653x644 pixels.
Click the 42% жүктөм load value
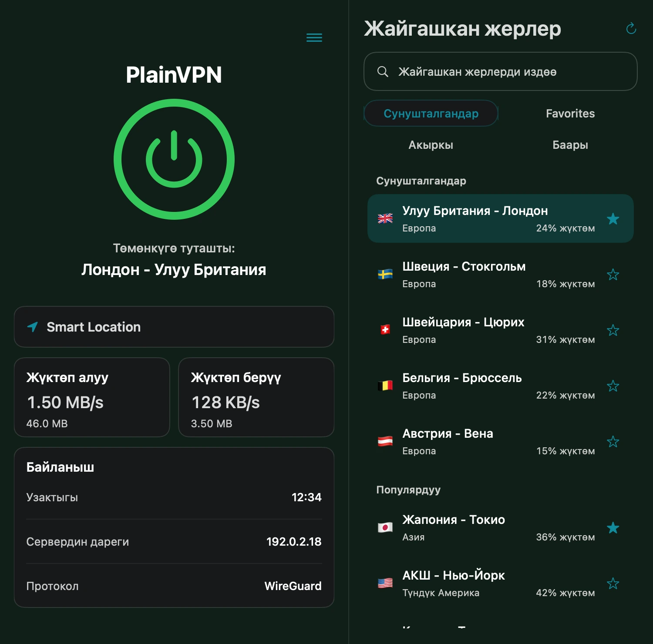565,593
